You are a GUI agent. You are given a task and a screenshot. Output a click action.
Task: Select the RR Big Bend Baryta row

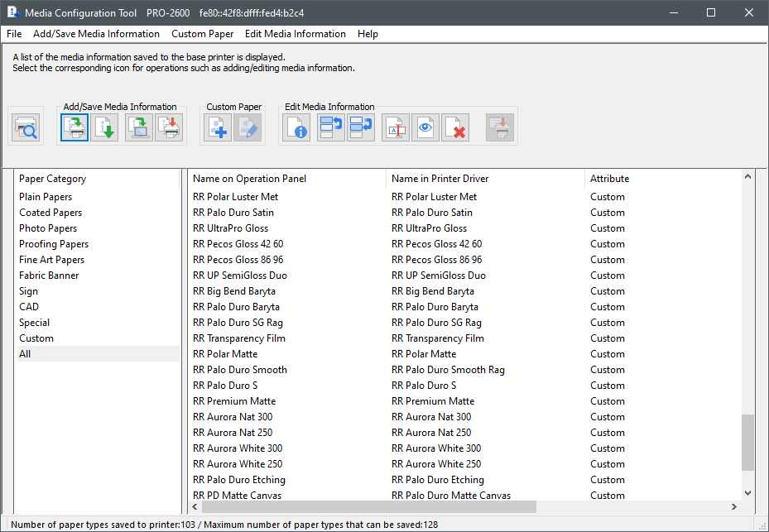tap(234, 291)
